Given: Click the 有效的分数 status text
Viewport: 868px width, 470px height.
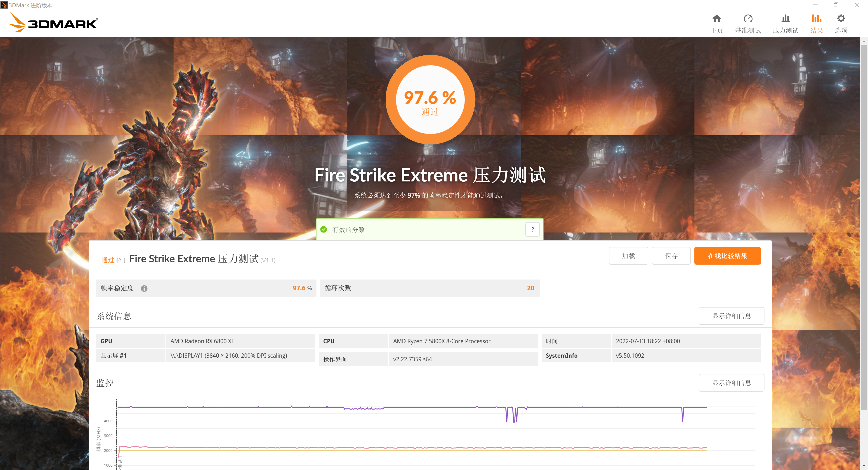Looking at the screenshot, I should [348, 229].
